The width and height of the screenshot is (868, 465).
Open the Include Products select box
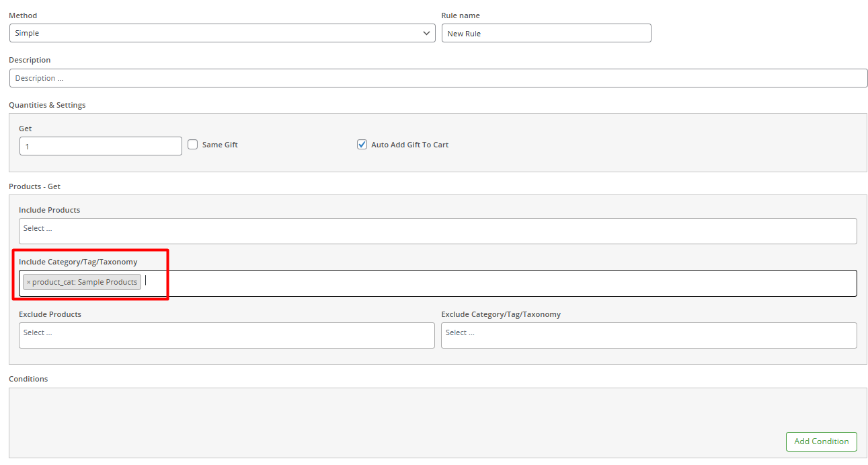(437, 231)
